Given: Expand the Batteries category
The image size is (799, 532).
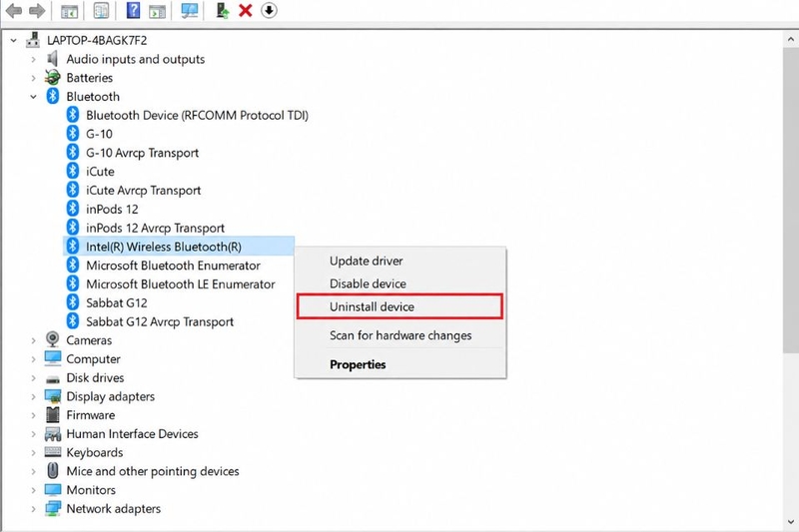Looking at the screenshot, I should tap(33, 78).
